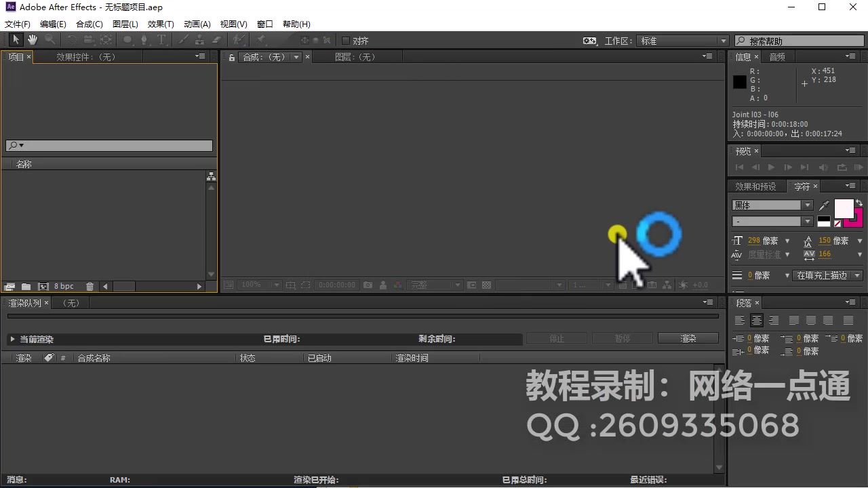
Task: Click the 渲染 button in Render Queue
Action: (687, 339)
